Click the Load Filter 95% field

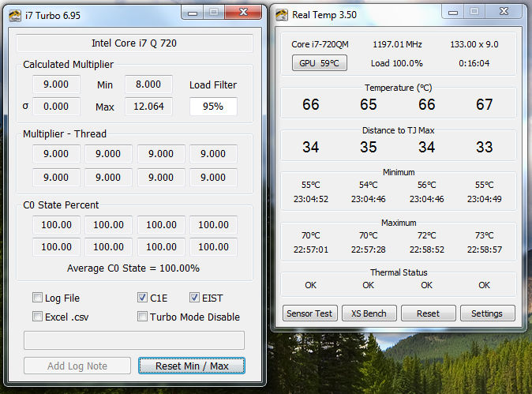213,107
